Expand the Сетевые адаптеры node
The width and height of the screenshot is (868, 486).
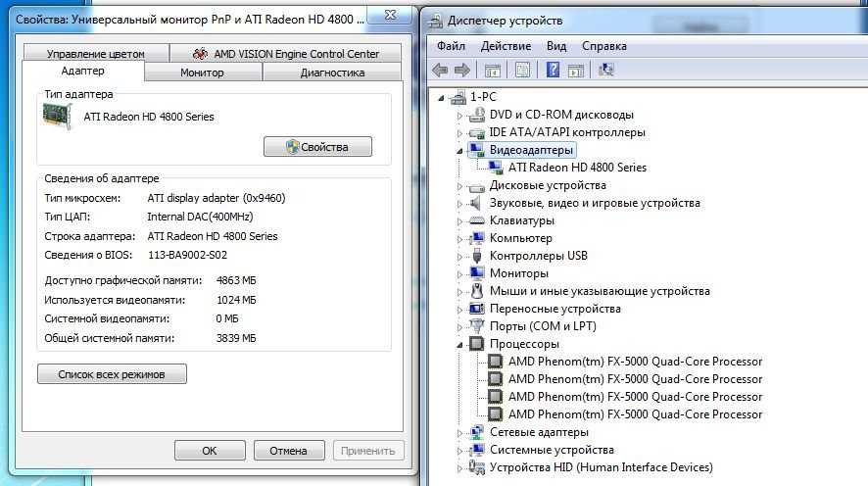[459, 433]
